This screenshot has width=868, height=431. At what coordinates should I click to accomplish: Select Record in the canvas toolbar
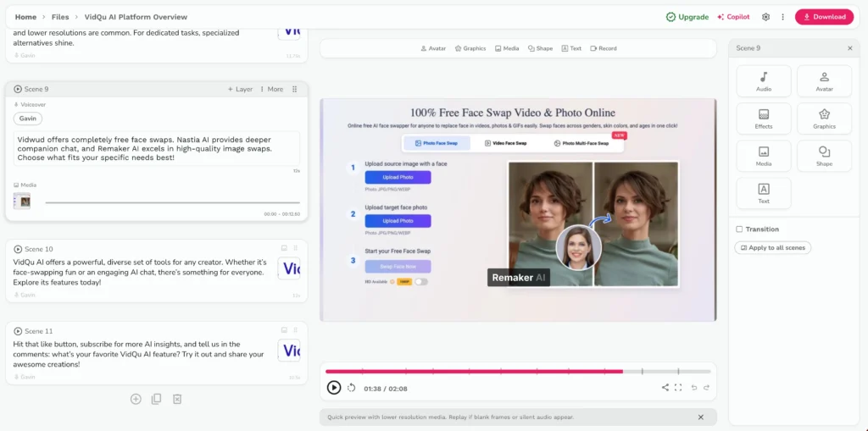[x=604, y=48]
